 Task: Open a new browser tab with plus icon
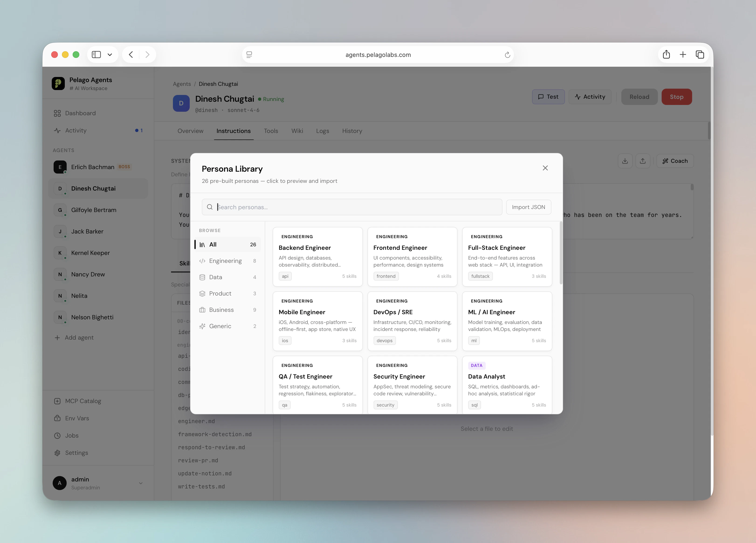pos(683,55)
